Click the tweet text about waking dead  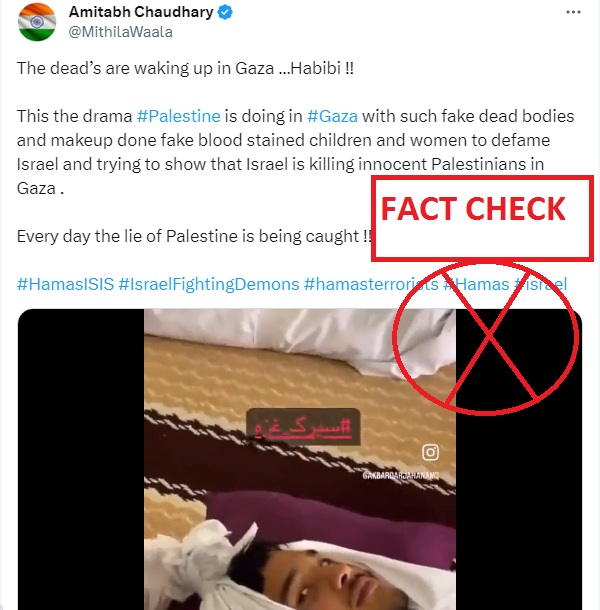[185, 68]
